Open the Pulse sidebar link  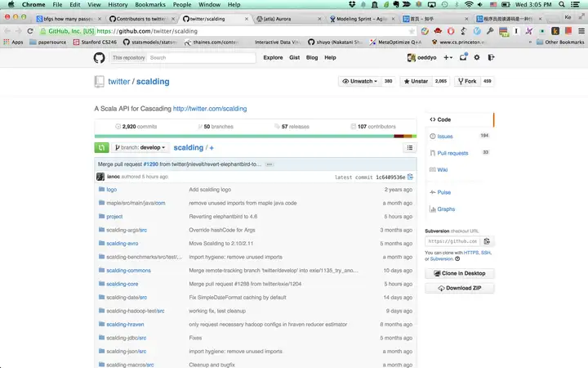pos(443,192)
